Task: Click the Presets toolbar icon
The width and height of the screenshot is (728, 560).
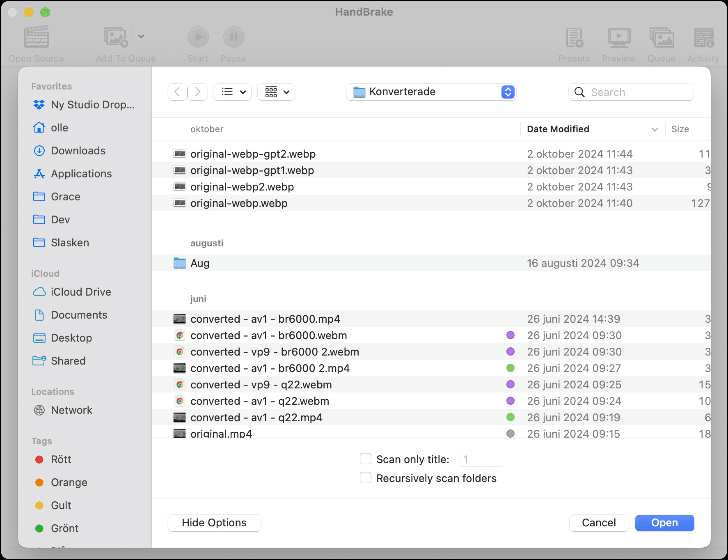Action: tap(574, 37)
